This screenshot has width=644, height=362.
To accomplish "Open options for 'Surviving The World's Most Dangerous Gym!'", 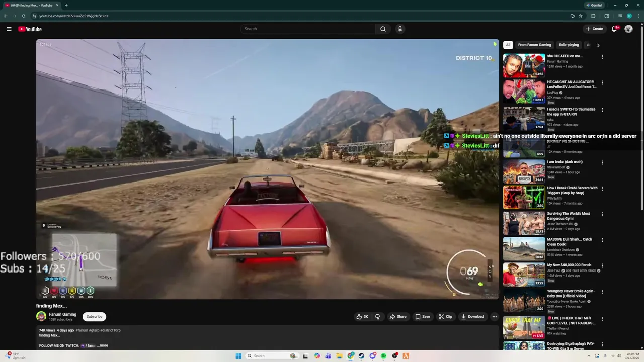I will coord(602,214).
